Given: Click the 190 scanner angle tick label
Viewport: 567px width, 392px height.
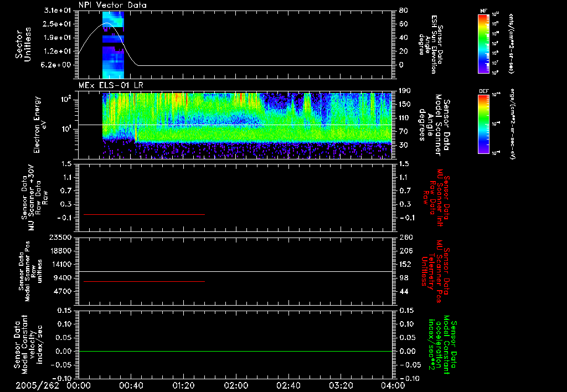Looking at the screenshot, I should [405, 91].
